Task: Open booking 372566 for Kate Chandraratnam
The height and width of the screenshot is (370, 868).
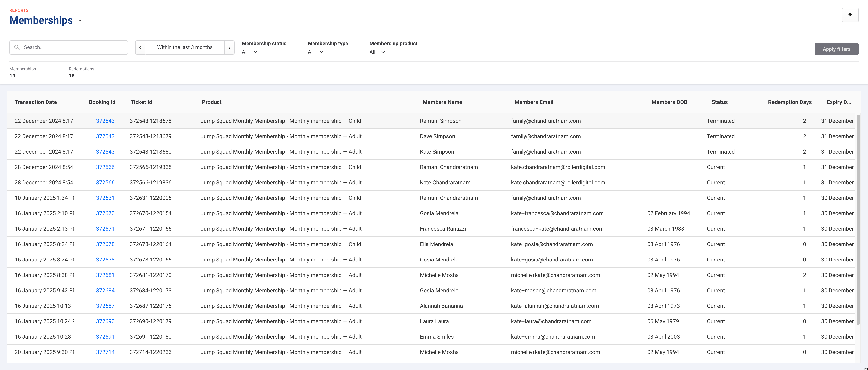Action: tap(105, 182)
